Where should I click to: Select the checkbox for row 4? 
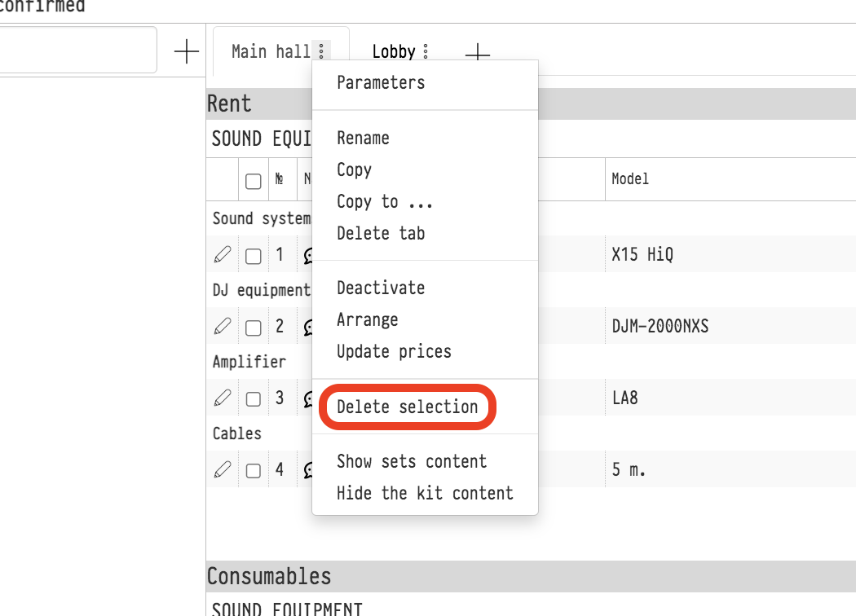tap(254, 471)
